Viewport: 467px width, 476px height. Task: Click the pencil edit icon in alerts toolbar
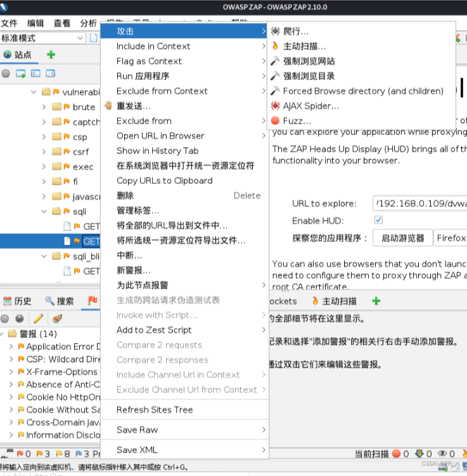pos(39,318)
